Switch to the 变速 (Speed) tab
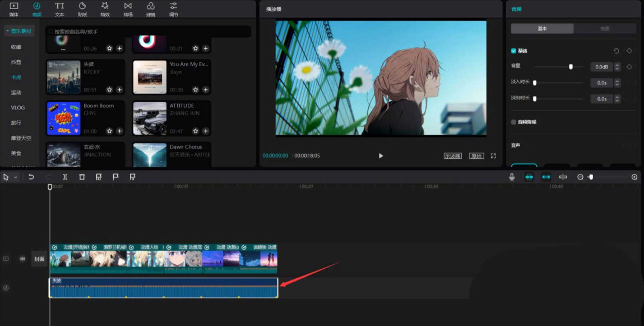 604,29
